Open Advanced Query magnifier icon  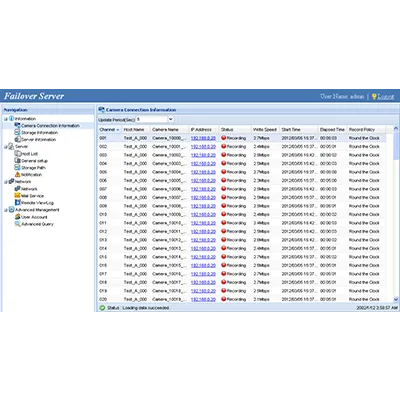(17, 224)
